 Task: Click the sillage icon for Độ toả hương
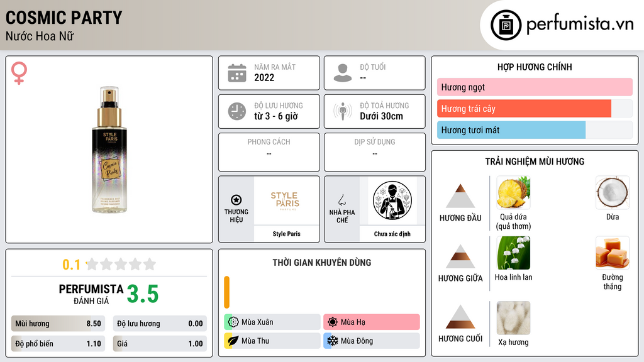click(x=343, y=111)
